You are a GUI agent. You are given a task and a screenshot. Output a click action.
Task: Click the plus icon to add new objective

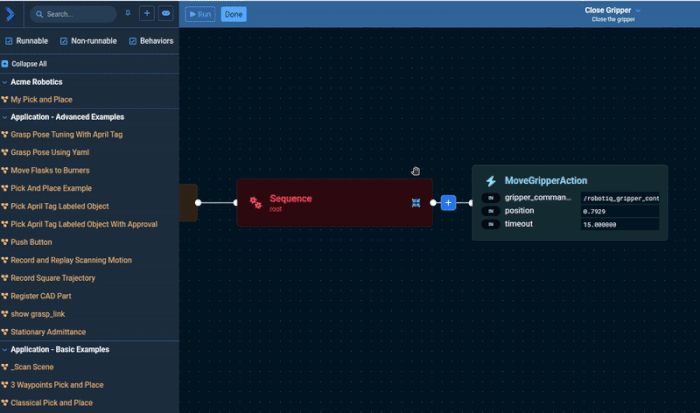pos(146,14)
